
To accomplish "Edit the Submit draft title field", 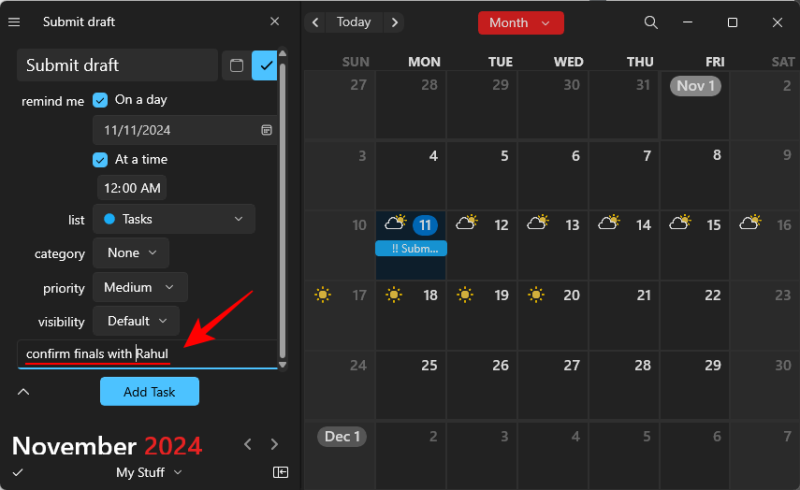I will (x=117, y=65).
